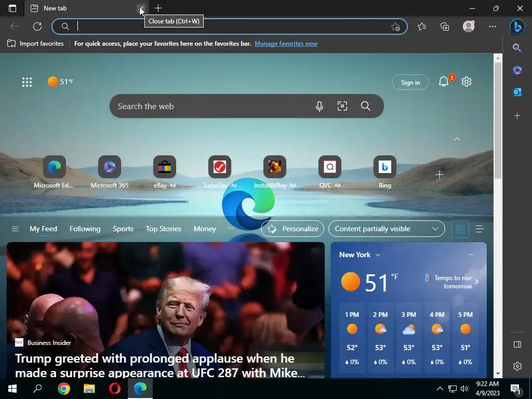Open the tab actions menu icon
Screen dimensions: 532x399
tap(12, 8)
